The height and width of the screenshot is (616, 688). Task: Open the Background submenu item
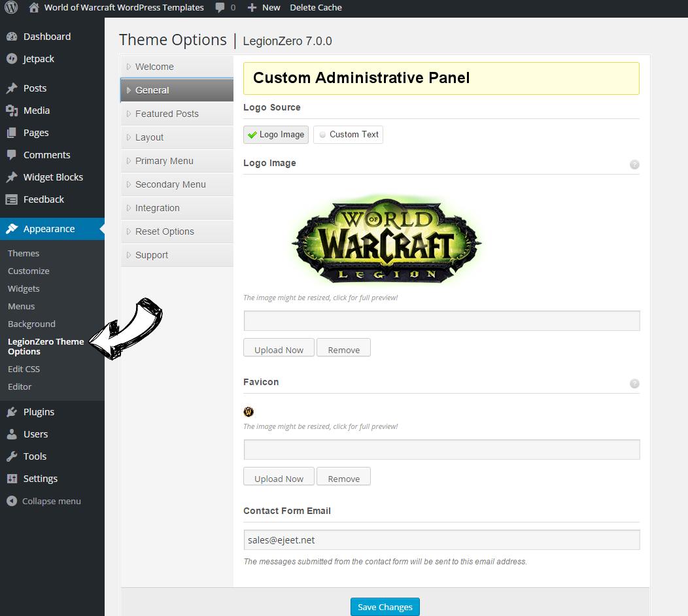(x=31, y=324)
